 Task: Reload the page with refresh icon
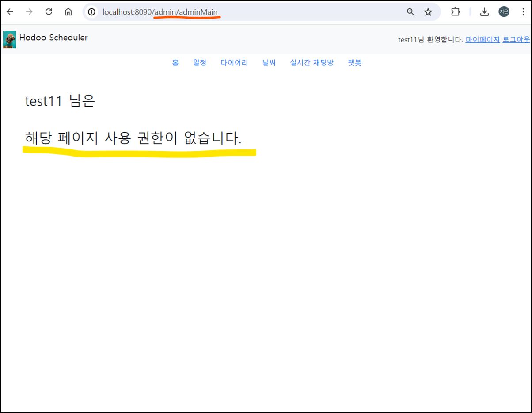49,12
